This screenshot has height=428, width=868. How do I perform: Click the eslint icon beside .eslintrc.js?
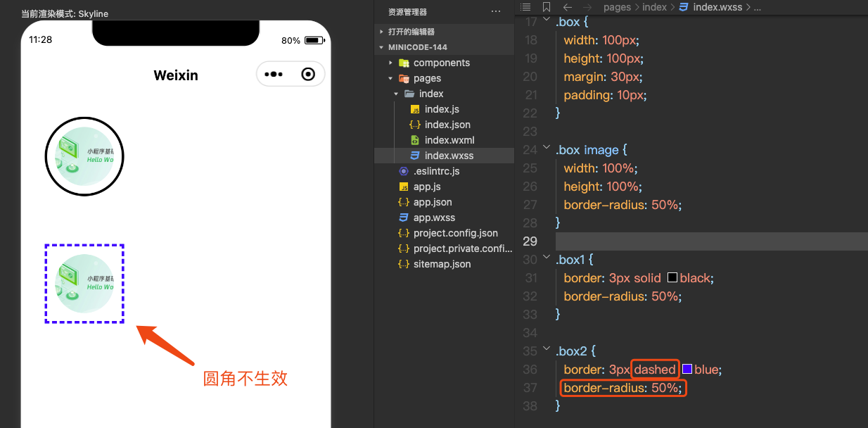tap(404, 171)
